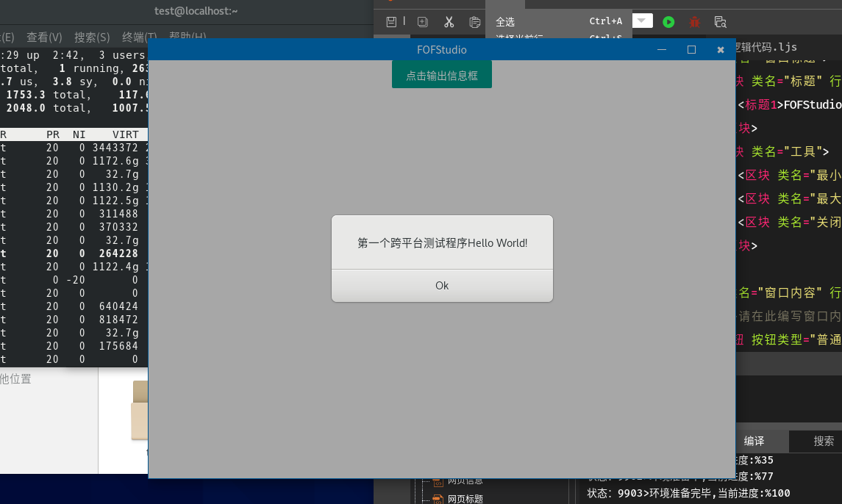
Task: Click the 1172.6g value in terminal
Action: (x=115, y=161)
